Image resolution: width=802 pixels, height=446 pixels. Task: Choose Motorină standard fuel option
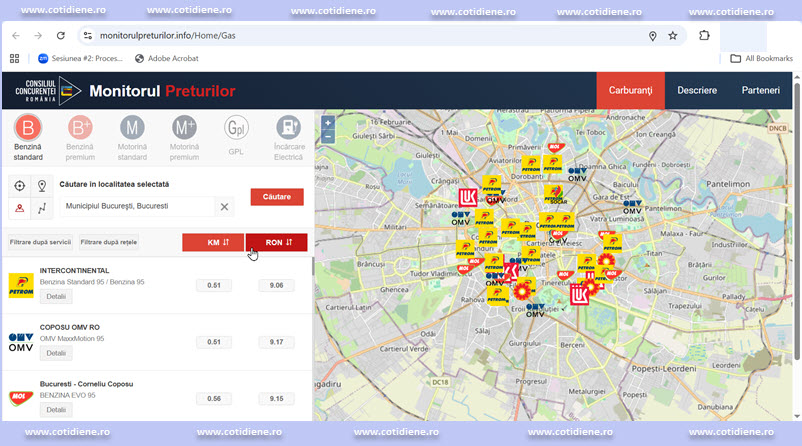132,128
